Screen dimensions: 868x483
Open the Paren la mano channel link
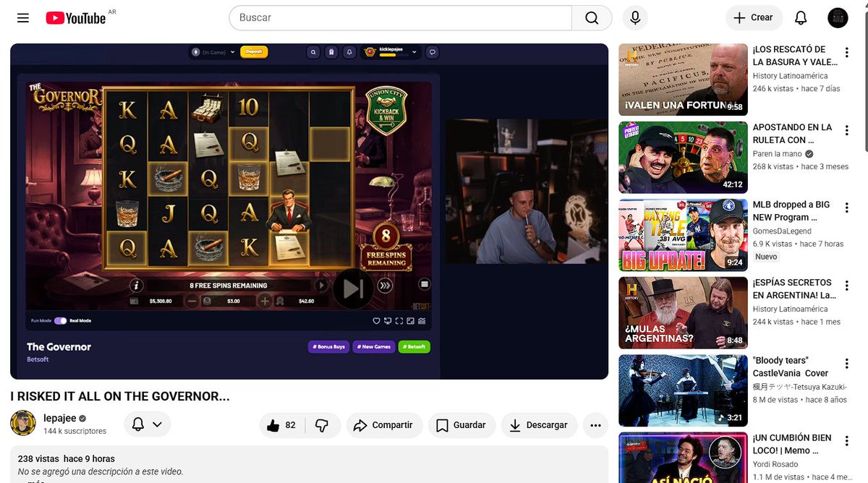[778, 154]
